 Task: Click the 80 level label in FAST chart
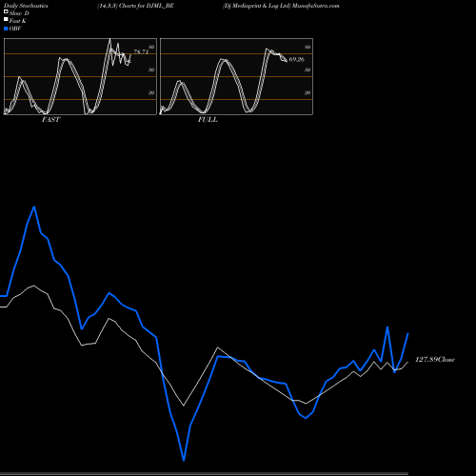151,48
